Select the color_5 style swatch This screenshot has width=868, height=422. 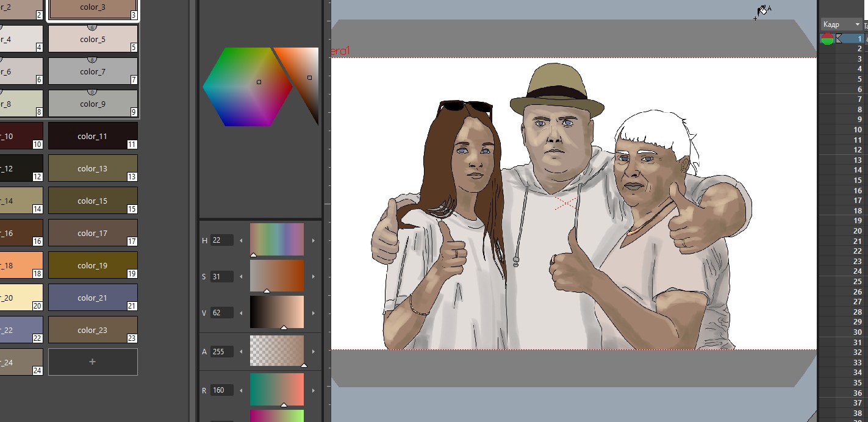[x=93, y=39]
